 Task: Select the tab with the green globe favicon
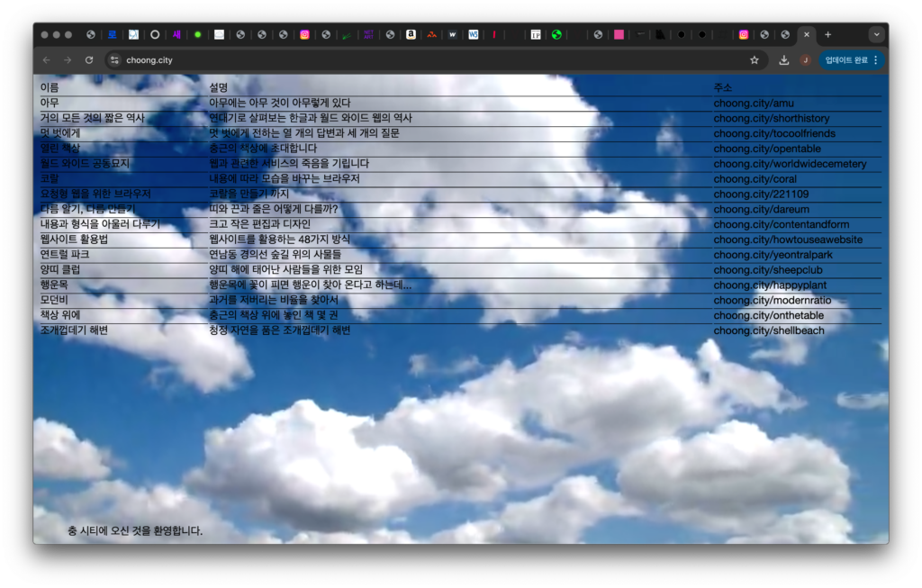click(x=556, y=35)
